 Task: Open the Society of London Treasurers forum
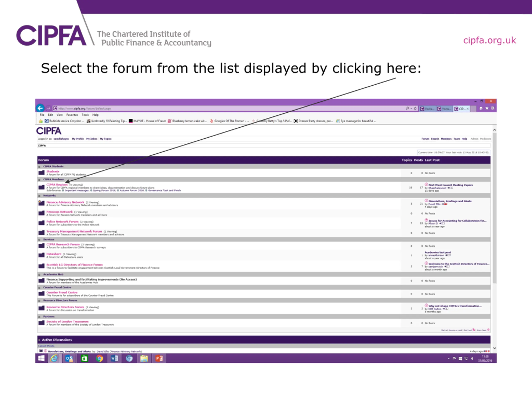pyautogui.click(x=68, y=321)
